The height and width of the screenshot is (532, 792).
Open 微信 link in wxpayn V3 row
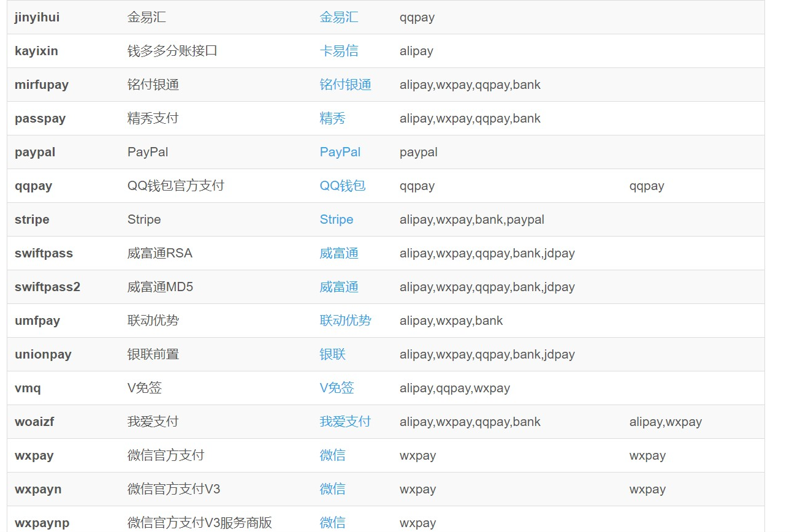click(333, 489)
